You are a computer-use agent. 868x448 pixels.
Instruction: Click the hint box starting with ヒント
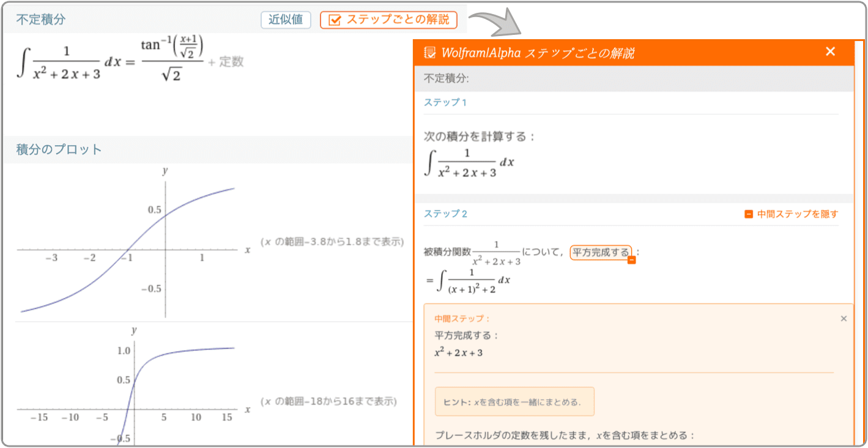coord(514,401)
